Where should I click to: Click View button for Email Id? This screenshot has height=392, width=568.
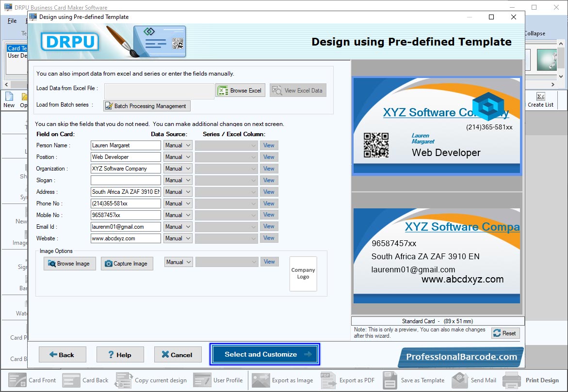(x=269, y=226)
